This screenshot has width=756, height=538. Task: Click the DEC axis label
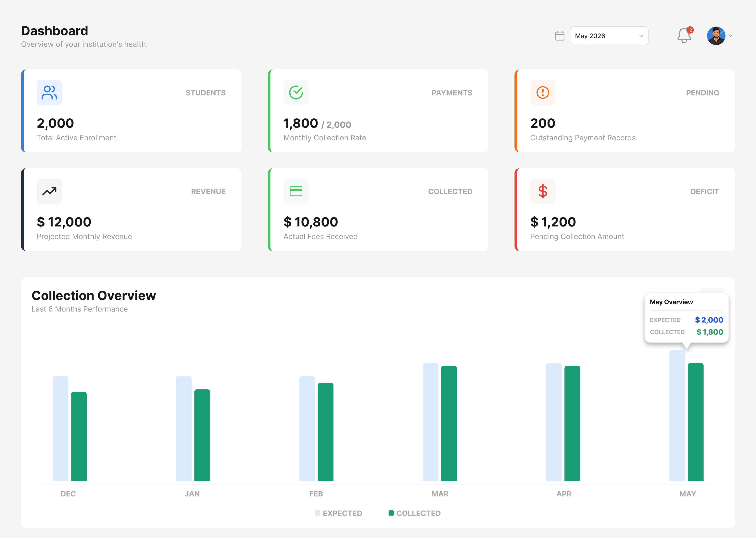tap(68, 494)
